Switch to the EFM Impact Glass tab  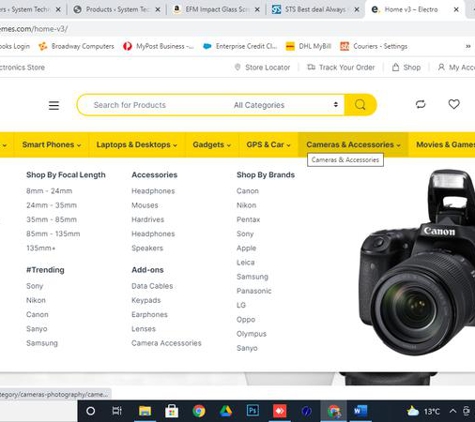click(x=217, y=10)
